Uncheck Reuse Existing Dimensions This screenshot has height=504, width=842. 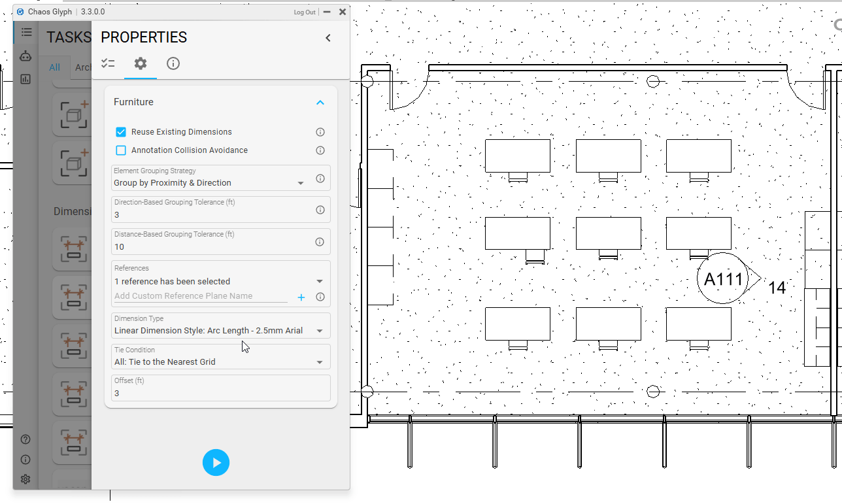(120, 131)
